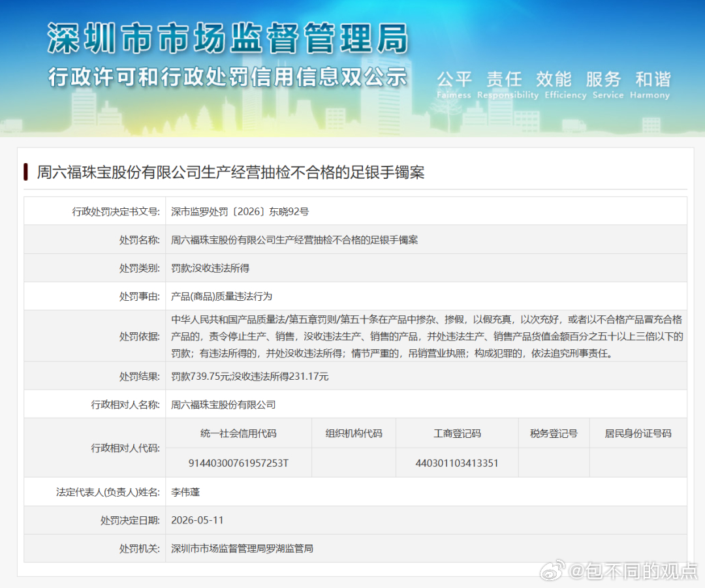Image resolution: width=705 pixels, height=588 pixels.
Task: Click the legal basis paragraph starting 中华人民共和国产品质量法
Action: coord(427,336)
